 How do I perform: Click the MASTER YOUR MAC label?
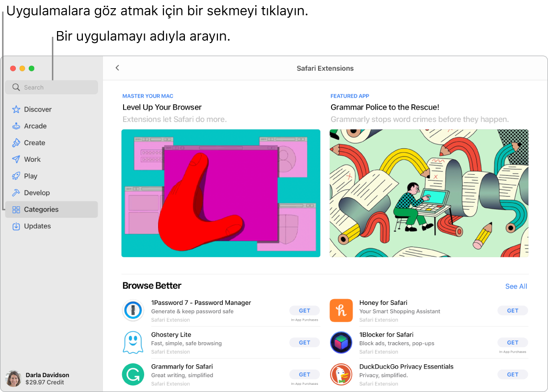[148, 96]
